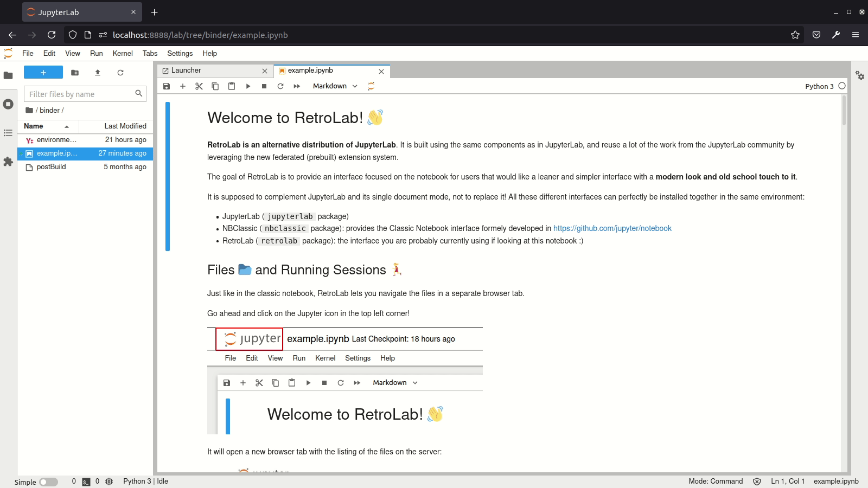This screenshot has width=868, height=488.
Task: Select example.ipynb in file browser
Action: coord(85,153)
